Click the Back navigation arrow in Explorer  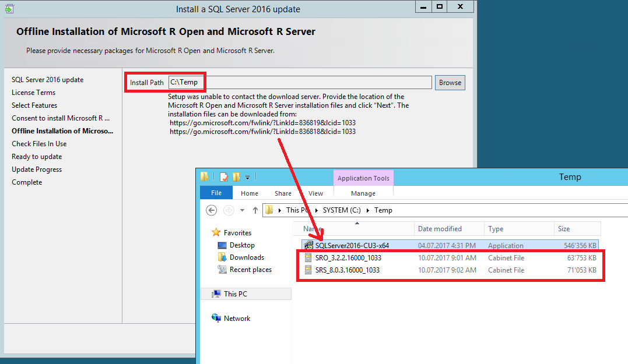[x=212, y=210]
